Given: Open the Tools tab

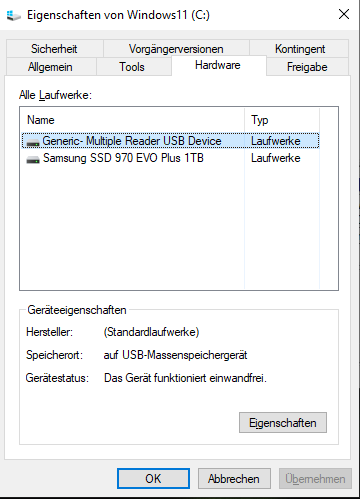Looking at the screenshot, I should 132,67.
